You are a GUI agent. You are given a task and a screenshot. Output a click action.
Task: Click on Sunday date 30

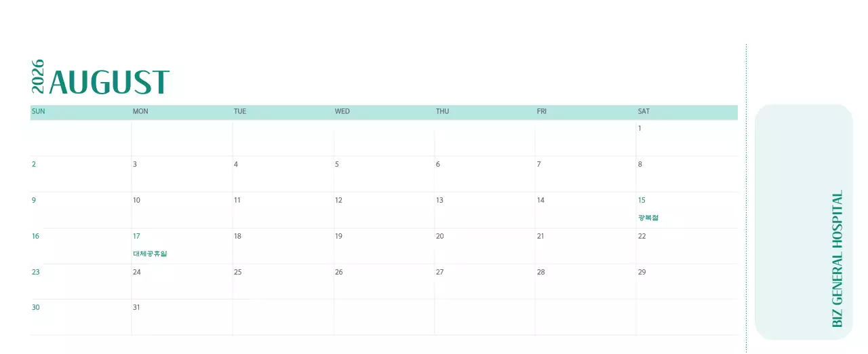(x=36, y=307)
